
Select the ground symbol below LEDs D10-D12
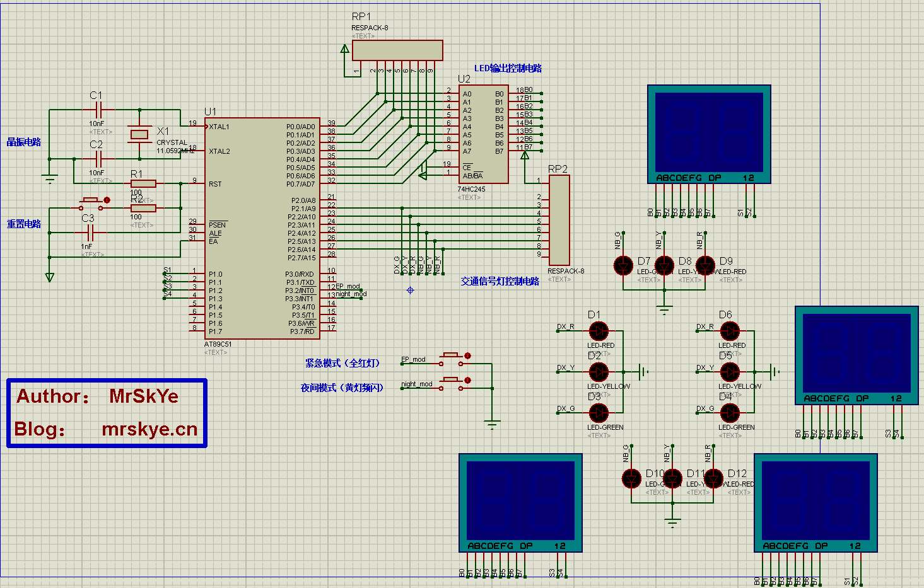[672, 522]
